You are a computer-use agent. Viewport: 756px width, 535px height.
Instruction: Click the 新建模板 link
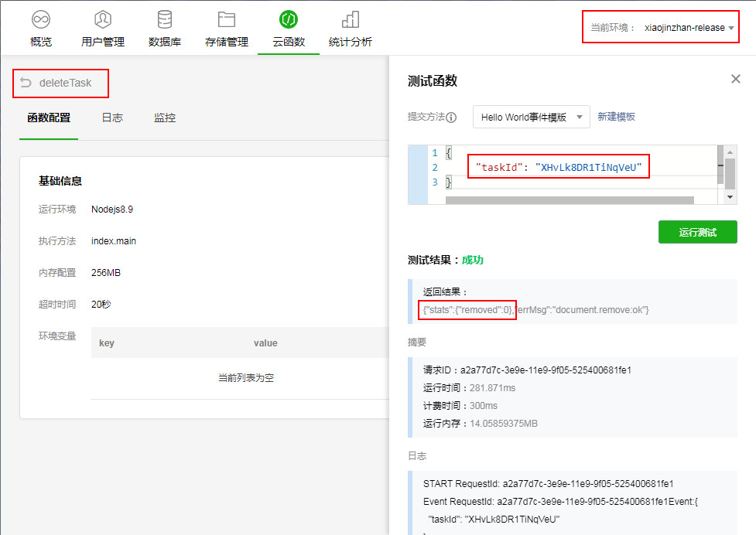[616, 117]
